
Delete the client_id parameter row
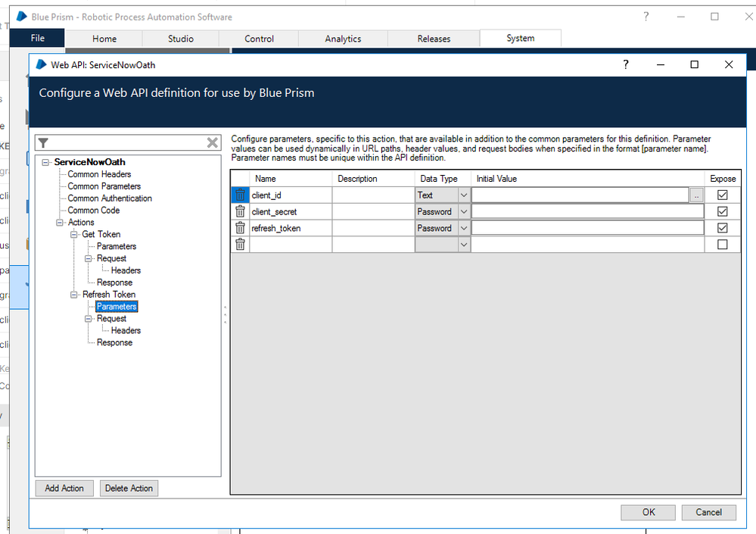(x=240, y=195)
